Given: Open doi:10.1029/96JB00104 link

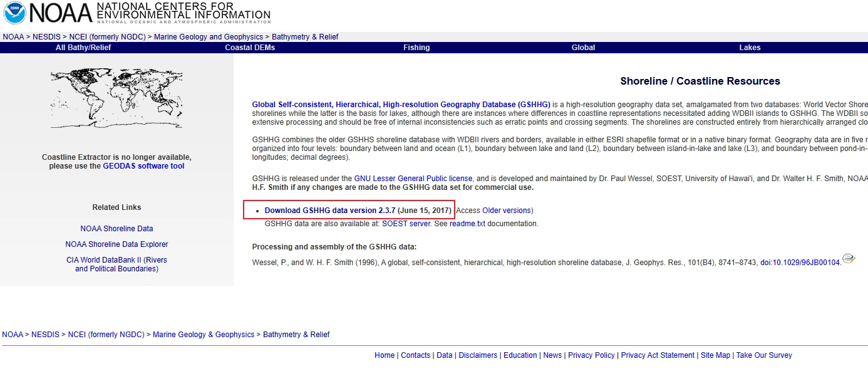Looking at the screenshot, I should click(x=800, y=263).
